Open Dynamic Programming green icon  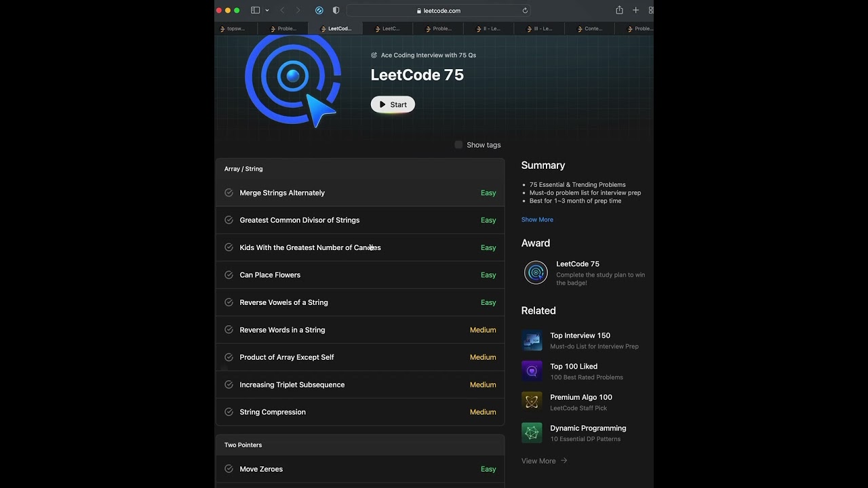pyautogui.click(x=532, y=433)
